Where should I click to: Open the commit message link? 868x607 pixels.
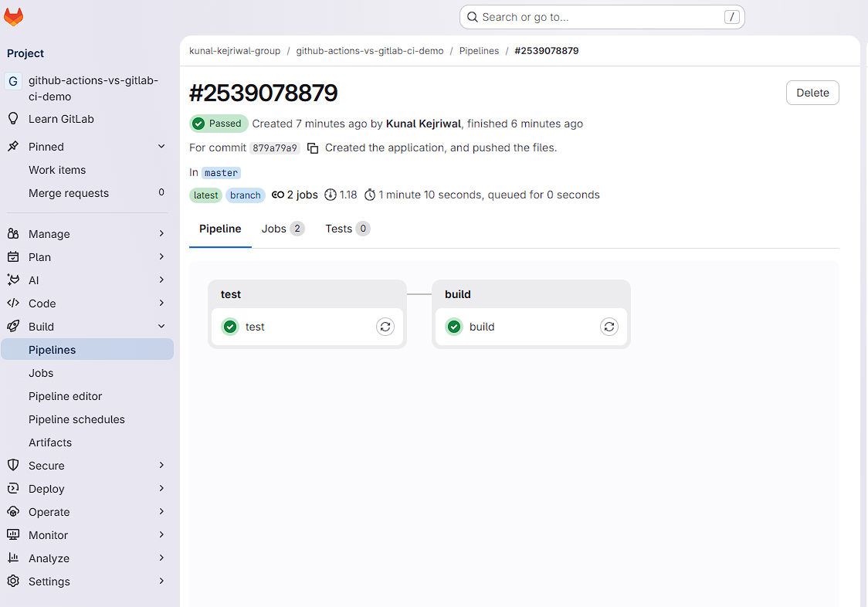(441, 148)
